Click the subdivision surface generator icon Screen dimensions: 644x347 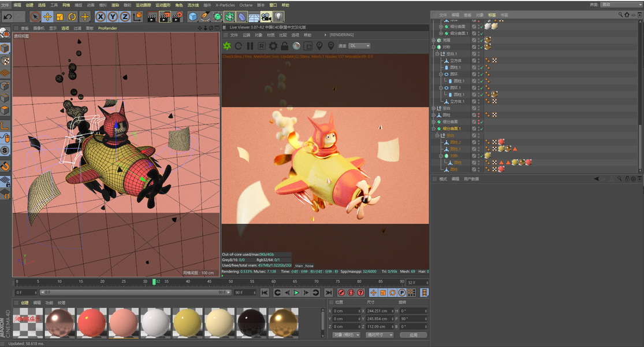click(218, 17)
